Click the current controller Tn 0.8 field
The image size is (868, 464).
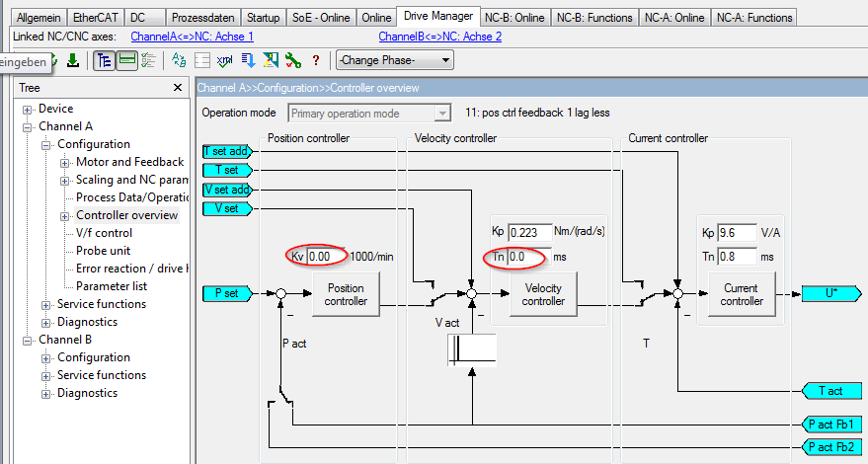pyautogui.click(x=737, y=257)
